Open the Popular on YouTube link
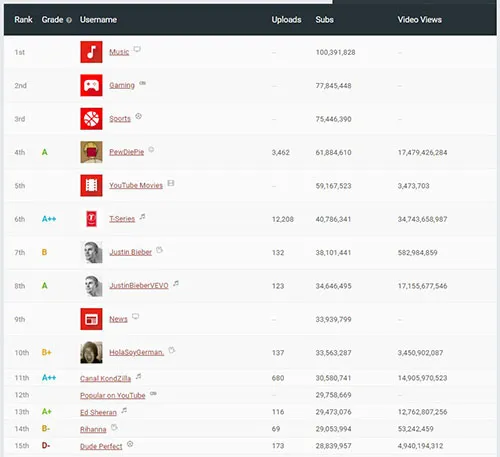Screen dimensions: 500x457 pyautogui.click(x=113, y=395)
